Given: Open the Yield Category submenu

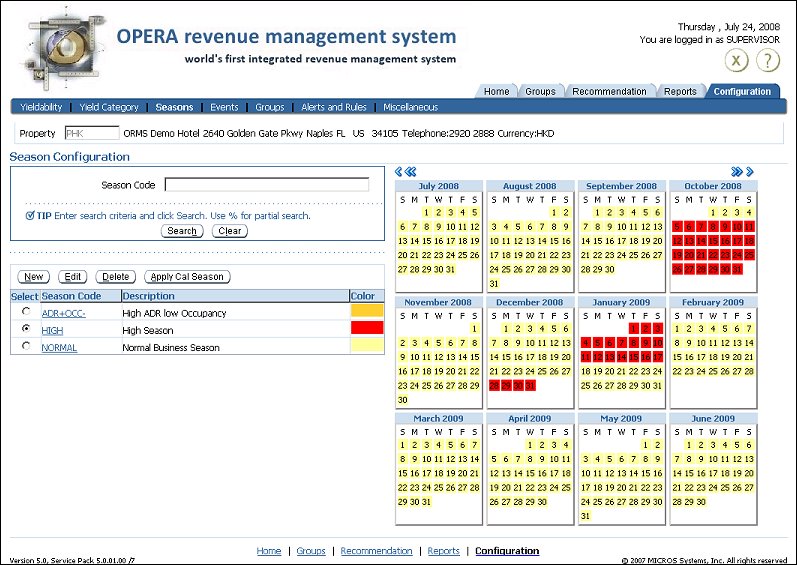Looking at the screenshot, I should 110,107.
